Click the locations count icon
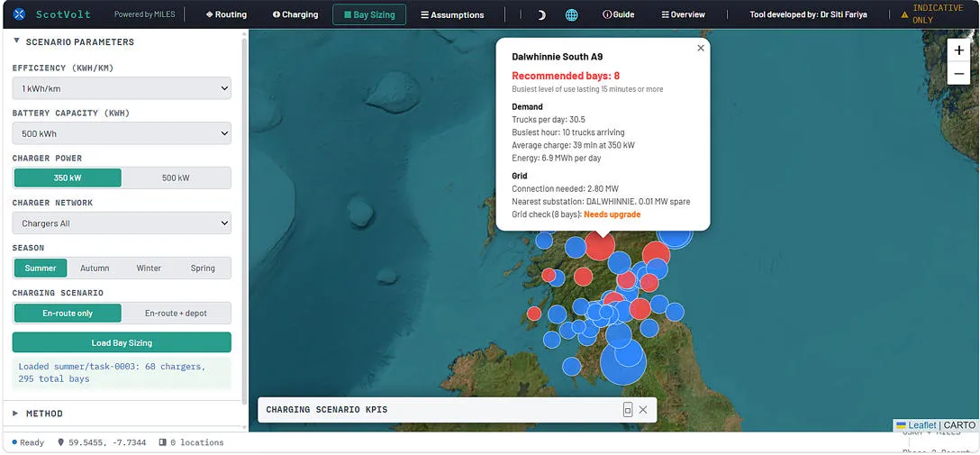980x455 pixels. (x=162, y=441)
